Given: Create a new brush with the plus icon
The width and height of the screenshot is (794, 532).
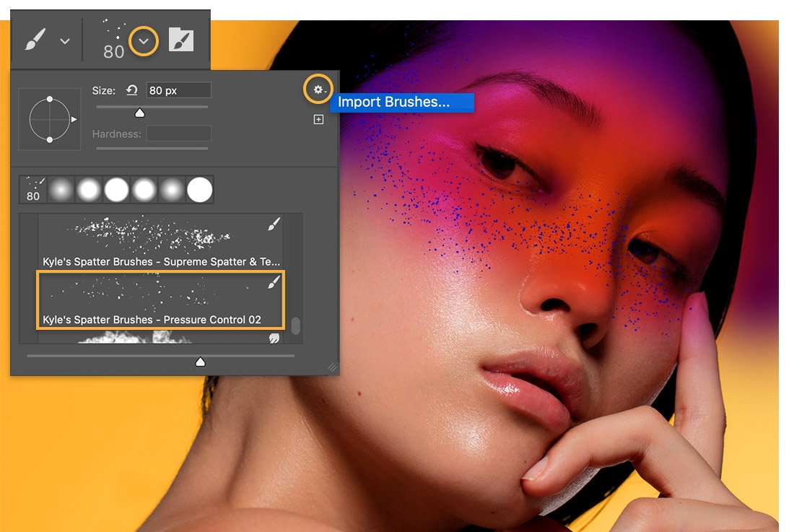Looking at the screenshot, I should (318, 119).
